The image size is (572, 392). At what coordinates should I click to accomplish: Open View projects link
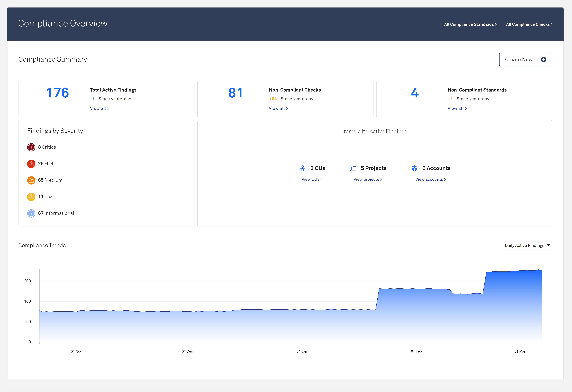click(x=367, y=179)
